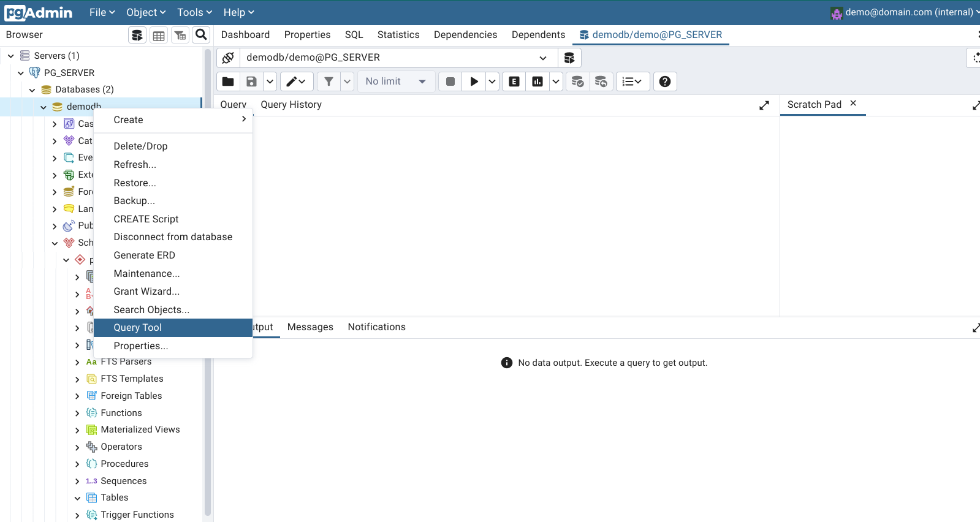Viewport: 980px width, 522px height.
Task: Expand the Sequences tree node
Action: click(x=77, y=482)
